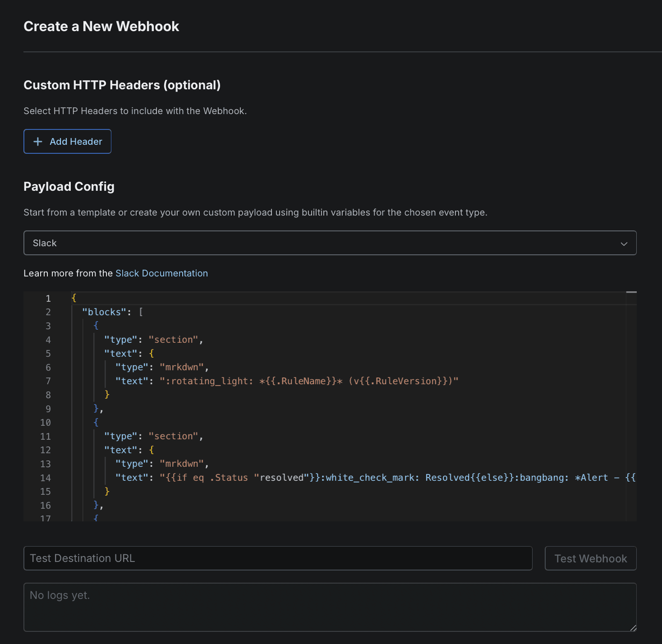Click the "blocks" key on line 2
Viewport: 662px width, 644px height.
point(104,312)
